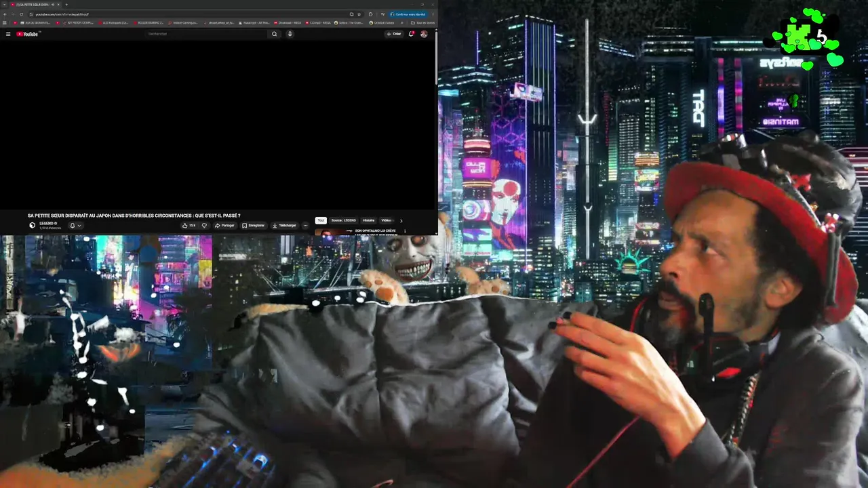Open the Instant-Gaming bookmark
The width and height of the screenshot is (868, 488).
pos(183,23)
